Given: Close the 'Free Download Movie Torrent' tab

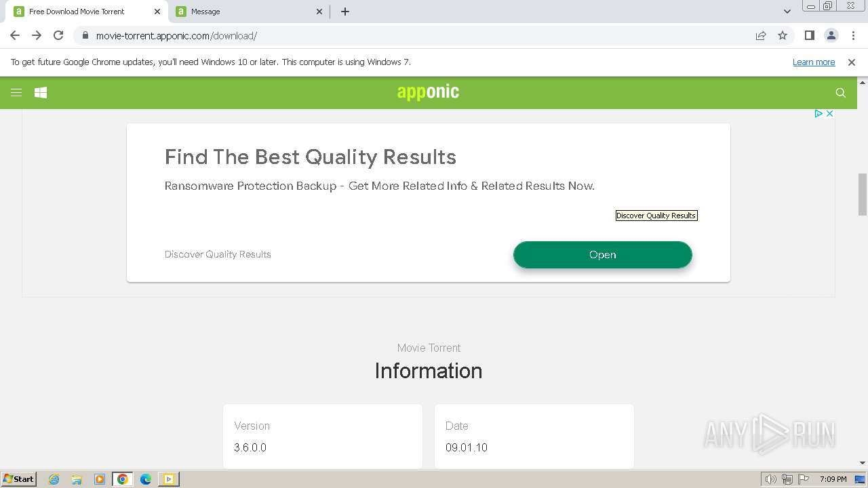Looking at the screenshot, I should (157, 12).
